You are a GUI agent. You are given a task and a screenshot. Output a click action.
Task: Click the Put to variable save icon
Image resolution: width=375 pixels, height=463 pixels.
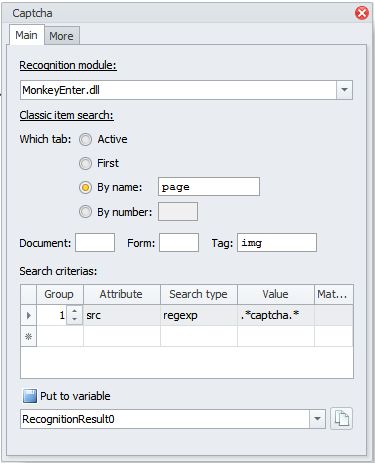[30, 396]
